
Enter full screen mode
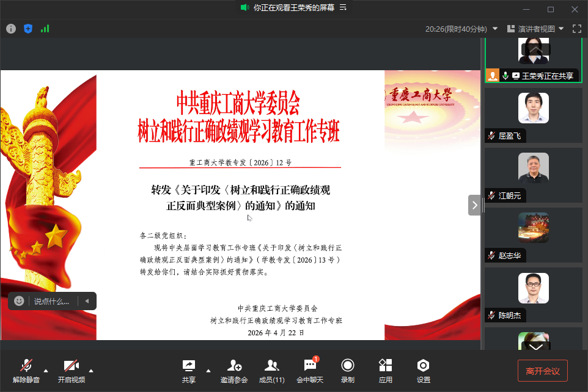point(577,29)
